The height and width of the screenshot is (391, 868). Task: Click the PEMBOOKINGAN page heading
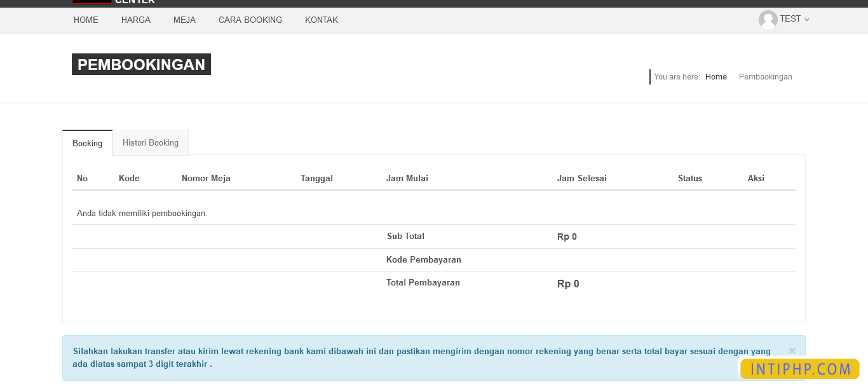141,64
